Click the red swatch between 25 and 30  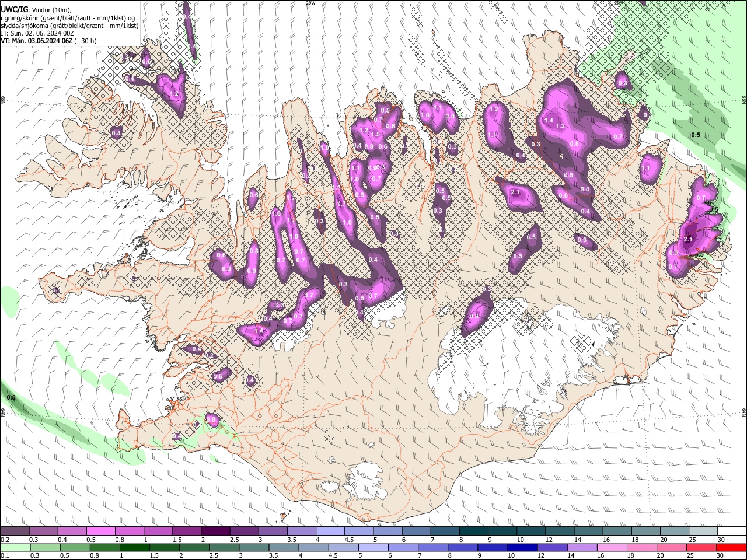pos(701,548)
